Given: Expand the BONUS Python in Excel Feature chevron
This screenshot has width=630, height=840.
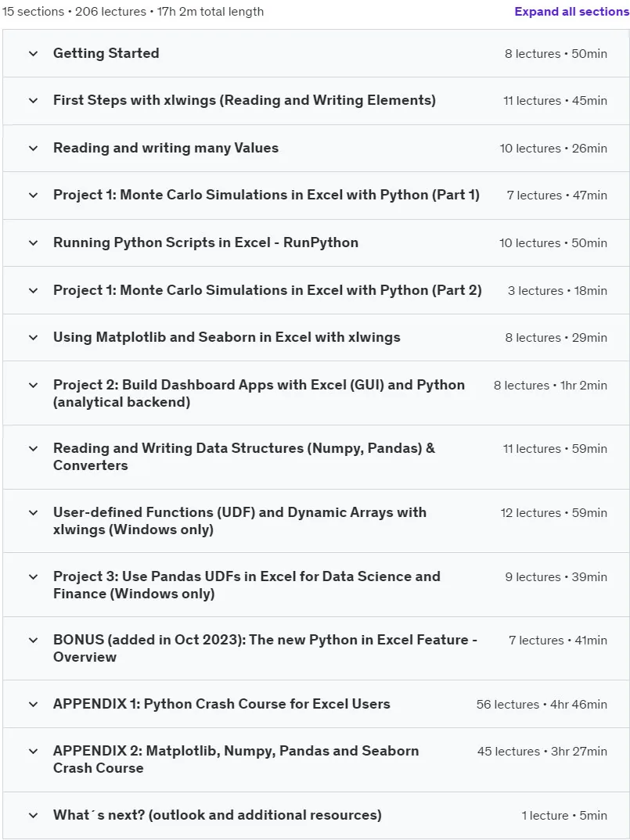Looking at the screenshot, I should [x=33, y=641].
